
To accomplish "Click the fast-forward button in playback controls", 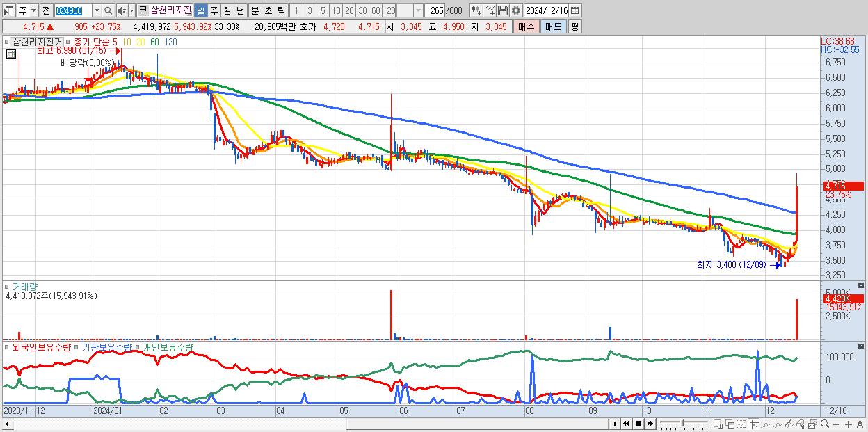I will pyautogui.click(x=650, y=424).
